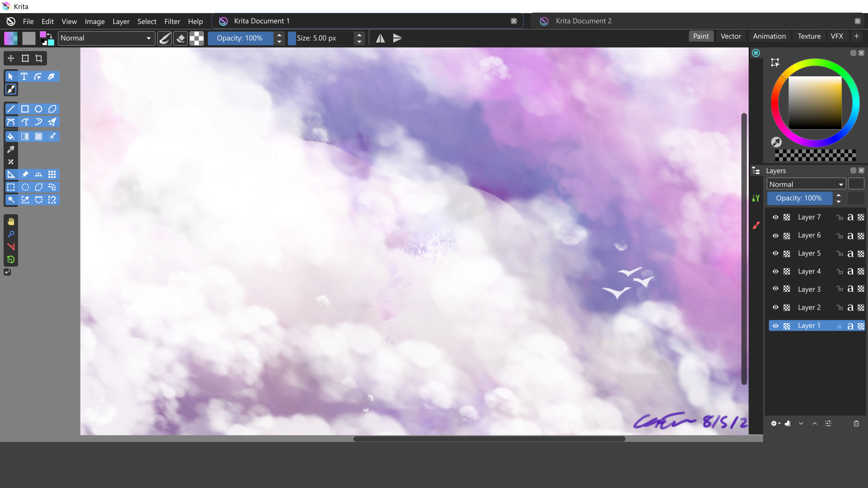Delete layer with trash button

pyautogui.click(x=856, y=424)
